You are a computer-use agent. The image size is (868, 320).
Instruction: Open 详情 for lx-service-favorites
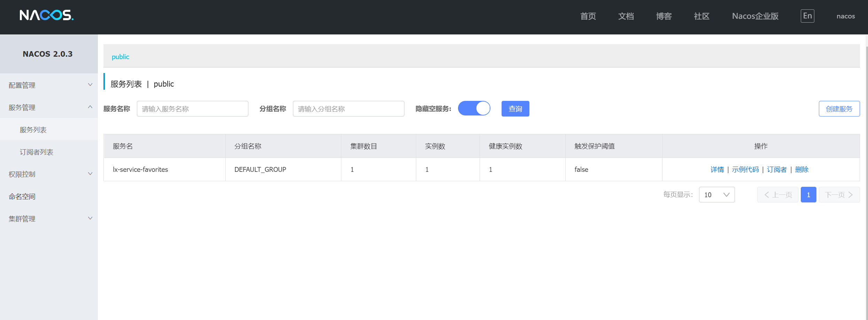pos(717,169)
